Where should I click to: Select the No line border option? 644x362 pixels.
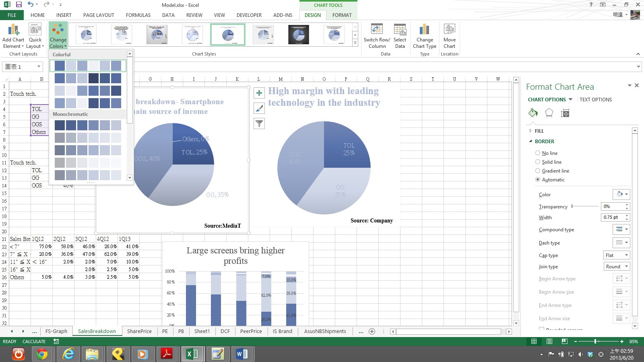click(x=538, y=153)
